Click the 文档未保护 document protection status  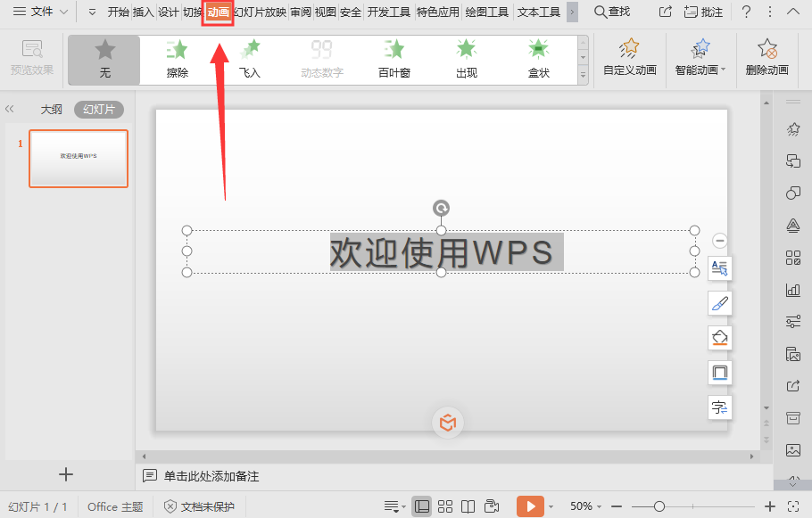199,506
